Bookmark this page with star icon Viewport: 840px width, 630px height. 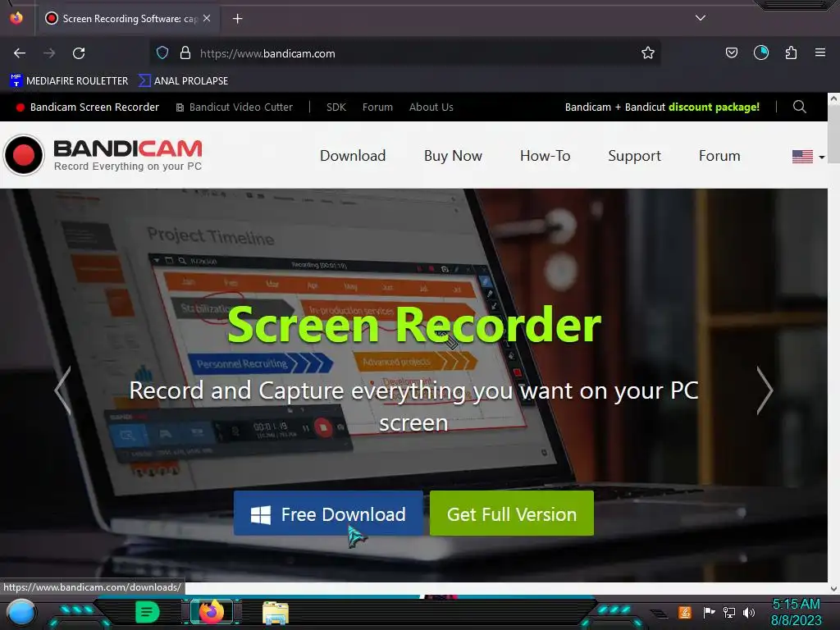tap(648, 52)
